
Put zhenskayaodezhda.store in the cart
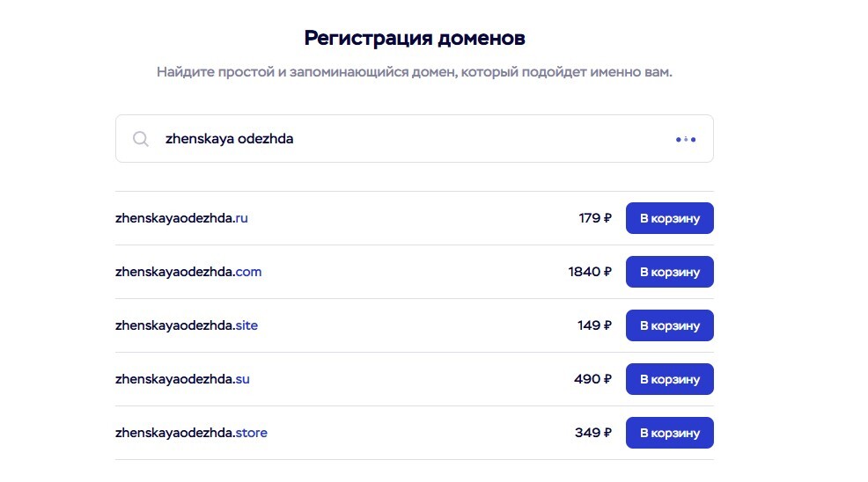[x=669, y=433]
